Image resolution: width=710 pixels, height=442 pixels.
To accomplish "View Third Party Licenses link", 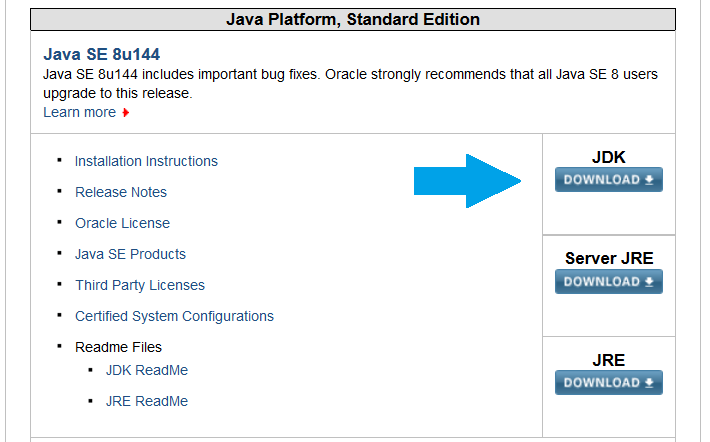I will [140, 285].
